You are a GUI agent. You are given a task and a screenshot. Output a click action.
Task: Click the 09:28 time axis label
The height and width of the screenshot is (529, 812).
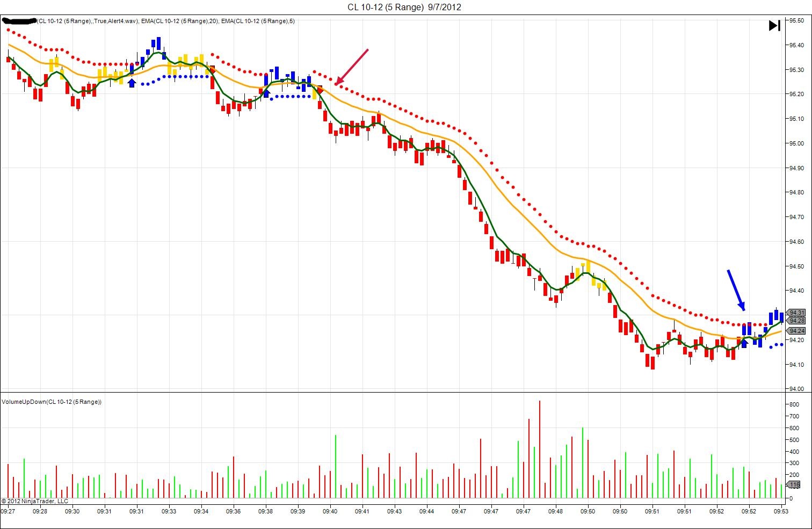[40, 512]
